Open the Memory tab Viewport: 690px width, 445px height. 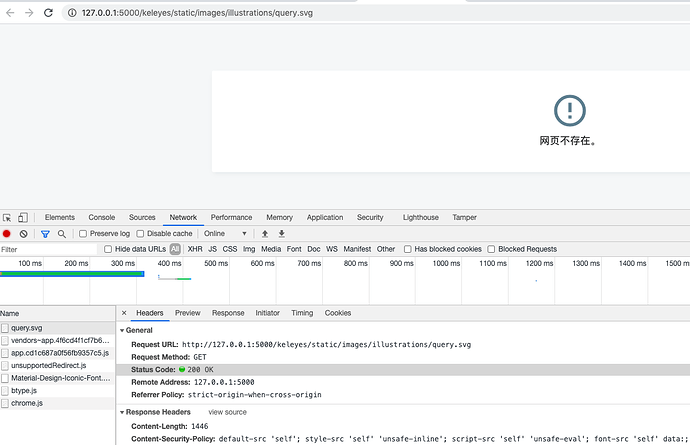pos(279,217)
